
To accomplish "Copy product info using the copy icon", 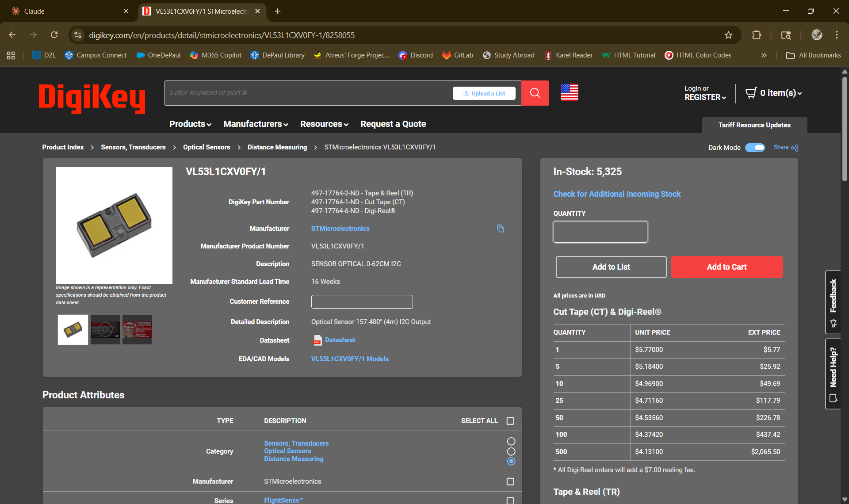I will pos(501,229).
